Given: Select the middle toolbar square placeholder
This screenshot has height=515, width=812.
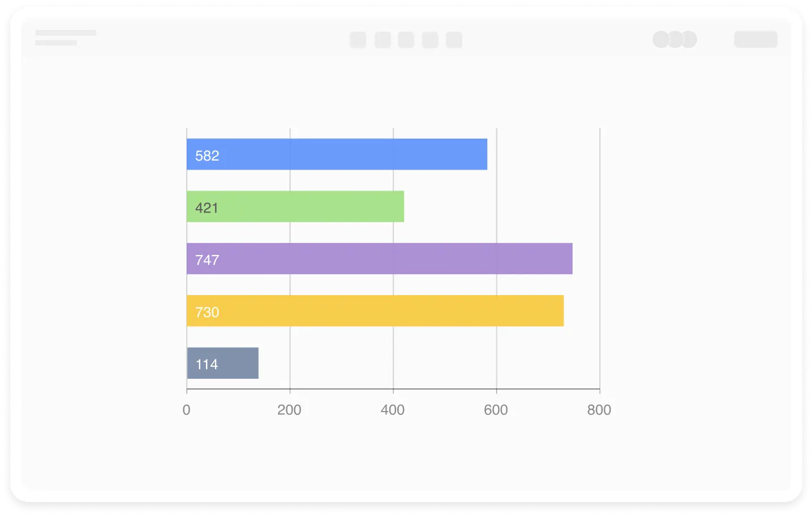Looking at the screenshot, I should (406, 40).
